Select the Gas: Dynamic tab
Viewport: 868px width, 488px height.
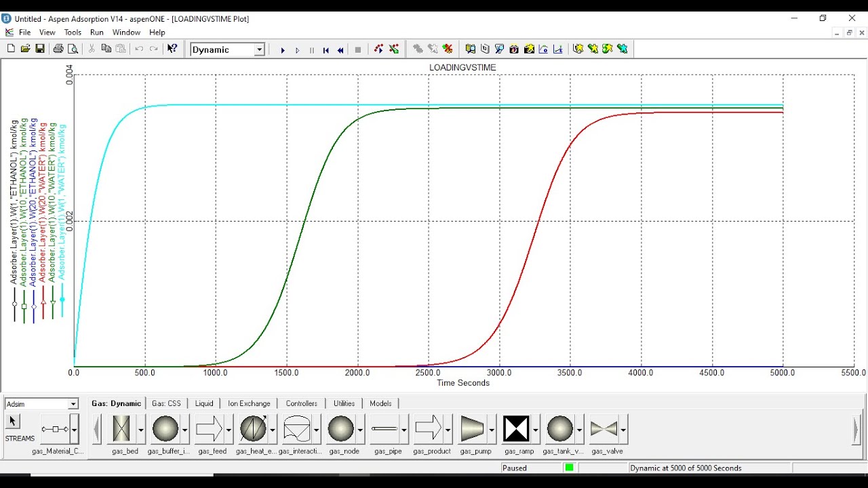click(x=117, y=403)
